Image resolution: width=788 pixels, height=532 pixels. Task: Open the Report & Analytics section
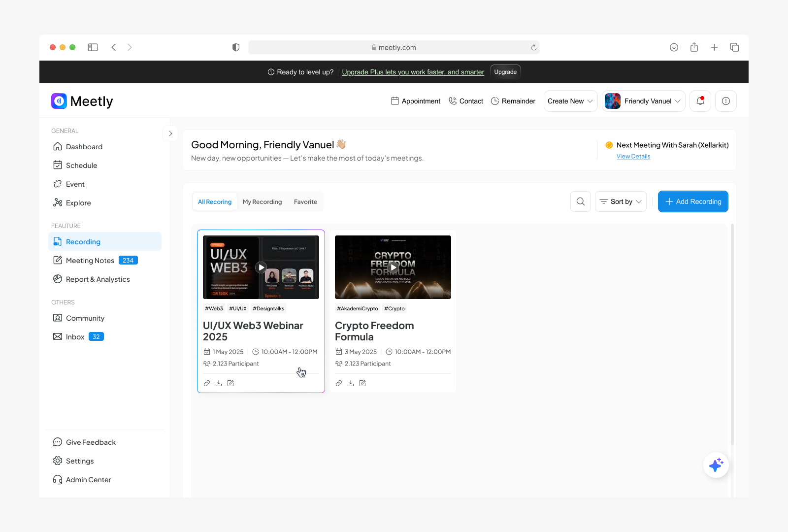(98, 279)
